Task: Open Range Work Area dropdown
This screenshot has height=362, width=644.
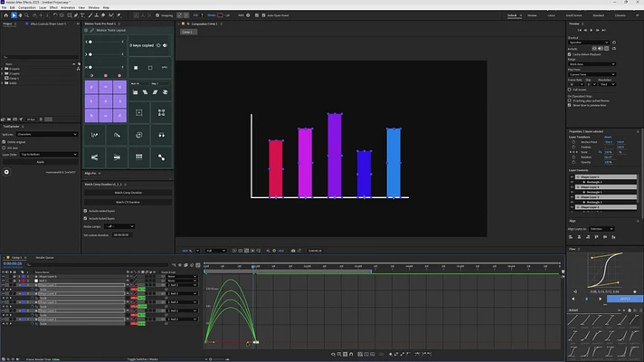Action: [x=592, y=64]
